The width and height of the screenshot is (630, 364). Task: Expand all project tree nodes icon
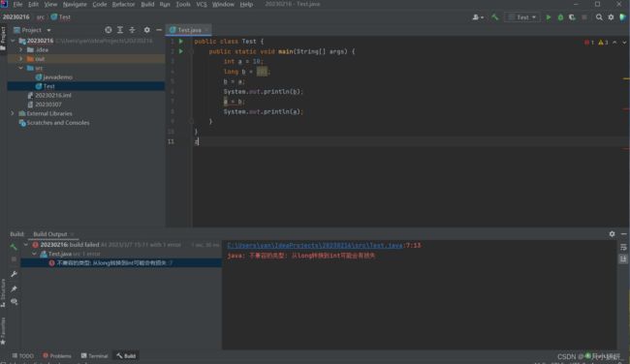[120, 30]
